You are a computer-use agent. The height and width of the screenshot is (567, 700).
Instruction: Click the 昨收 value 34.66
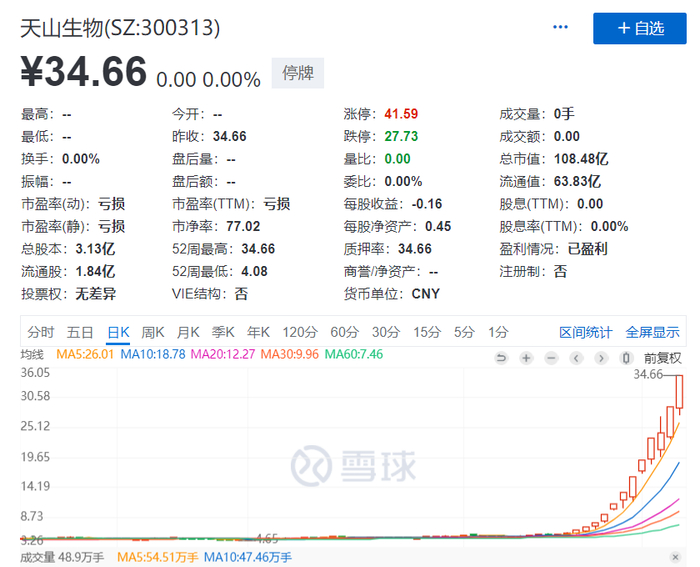(x=229, y=137)
